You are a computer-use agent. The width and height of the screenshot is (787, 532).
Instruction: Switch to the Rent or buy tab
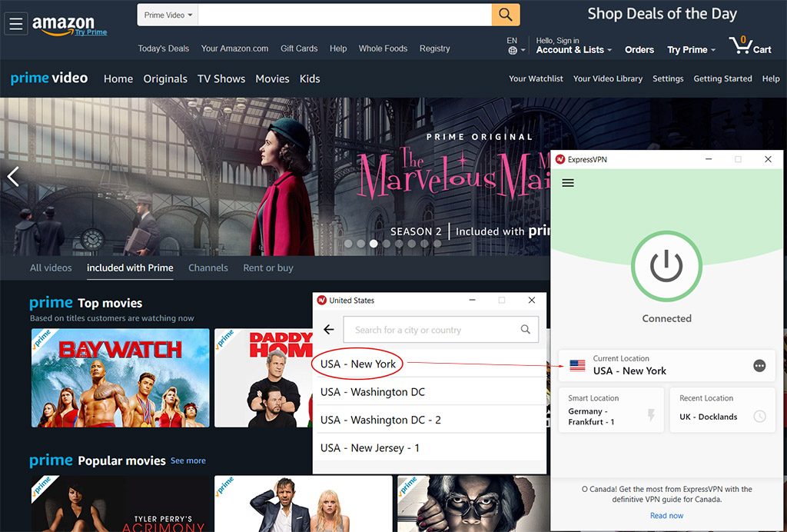point(268,268)
